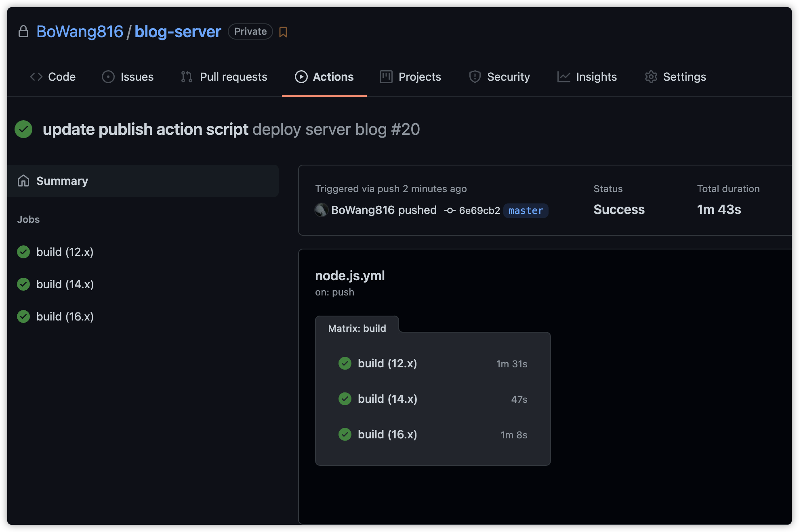
Task: Open build (12.x) job in sidebar
Action: (65, 252)
